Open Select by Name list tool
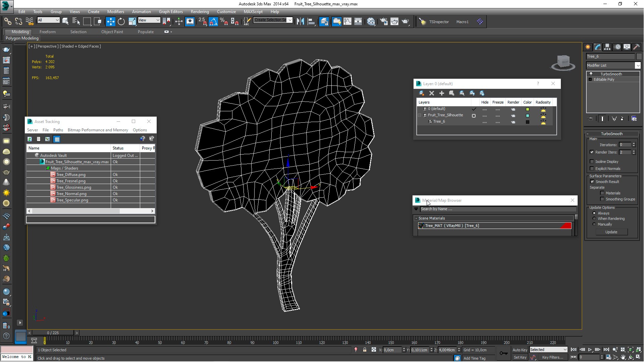This screenshot has width=644, height=362. coord(76,22)
